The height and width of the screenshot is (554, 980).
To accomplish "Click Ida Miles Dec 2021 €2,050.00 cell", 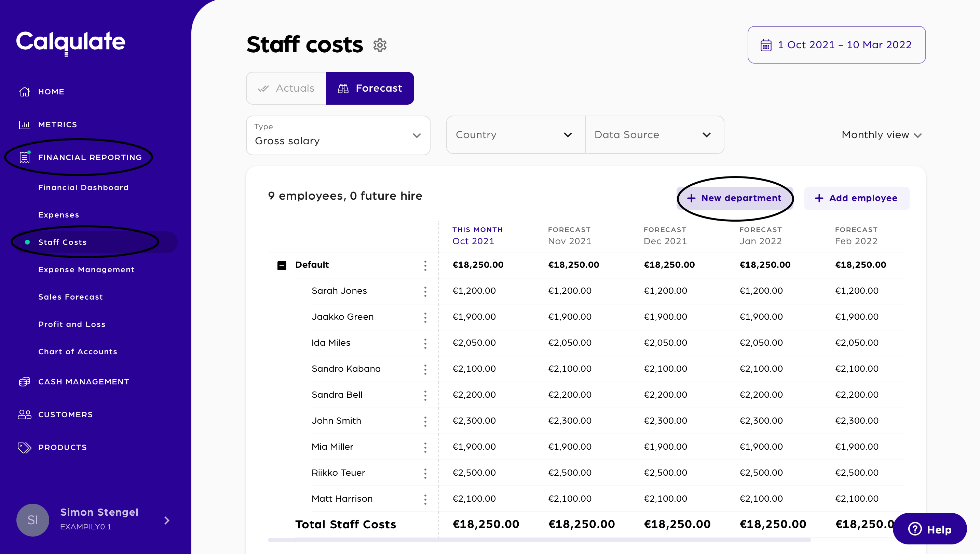I will 665,343.
